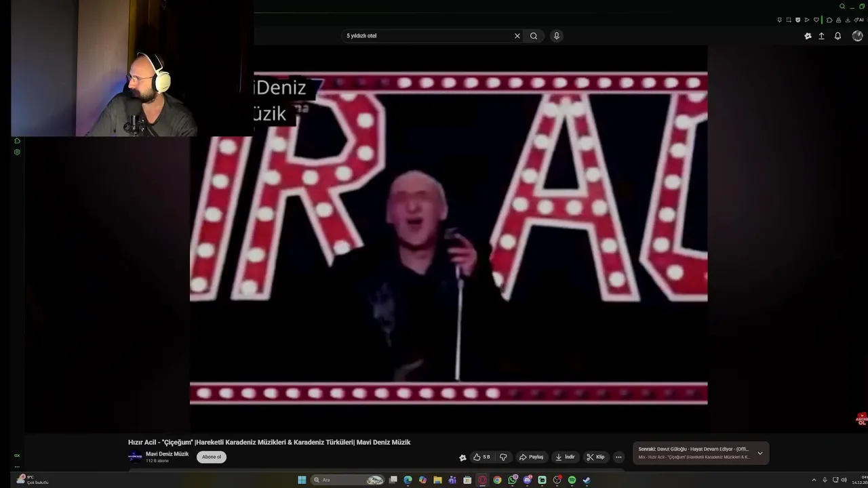Open WhatsApp from the taskbar
Image resolution: width=868 pixels, height=488 pixels.
click(x=512, y=480)
